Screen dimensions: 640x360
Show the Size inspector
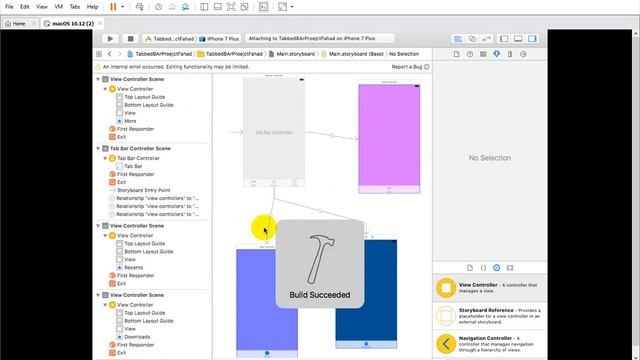(x=510, y=54)
